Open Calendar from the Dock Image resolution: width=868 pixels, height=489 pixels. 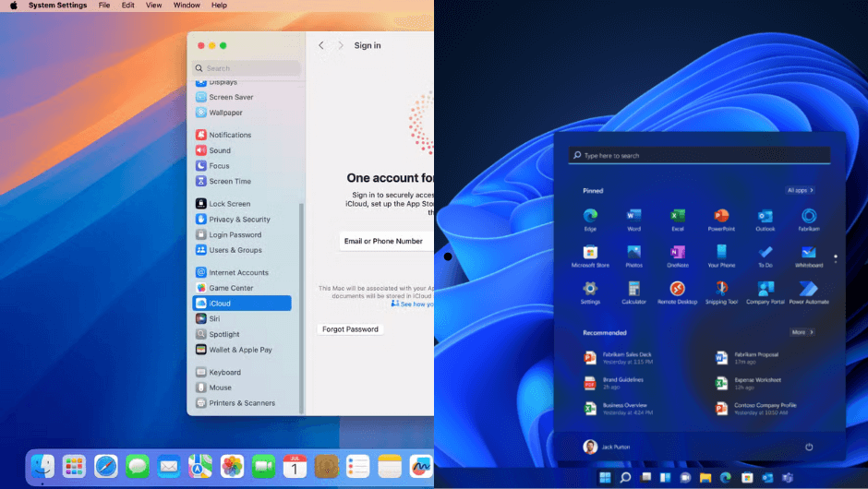point(295,467)
